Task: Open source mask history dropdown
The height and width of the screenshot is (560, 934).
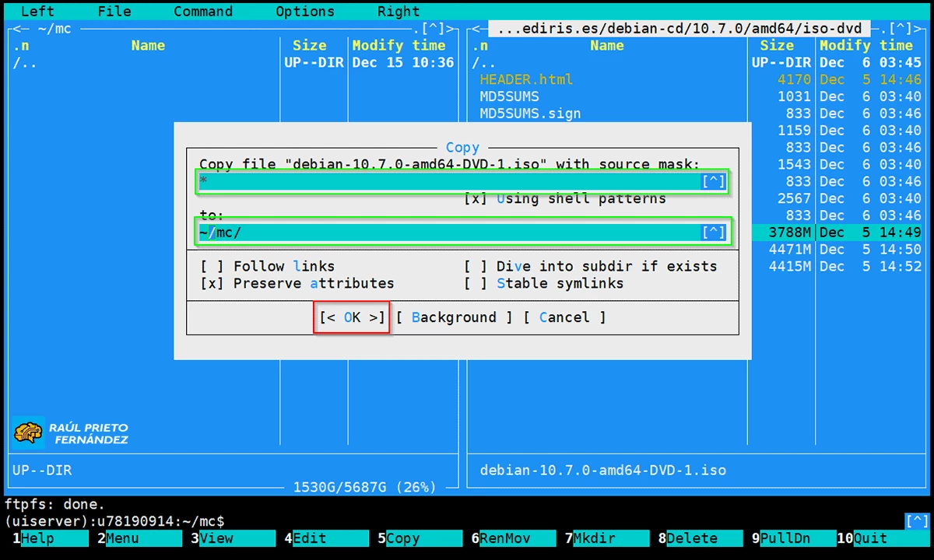Action: coord(713,182)
